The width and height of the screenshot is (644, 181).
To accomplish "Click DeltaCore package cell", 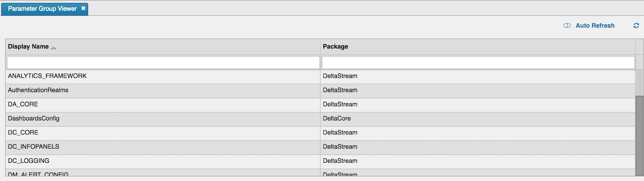I will [477, 119].
